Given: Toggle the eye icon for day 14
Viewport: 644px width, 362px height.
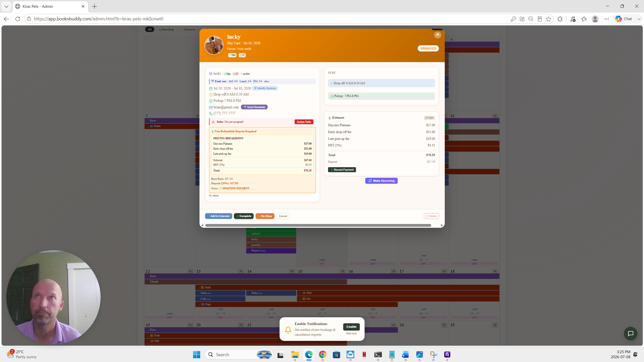Looking at the screenshot, I should [x=292, y=271].
